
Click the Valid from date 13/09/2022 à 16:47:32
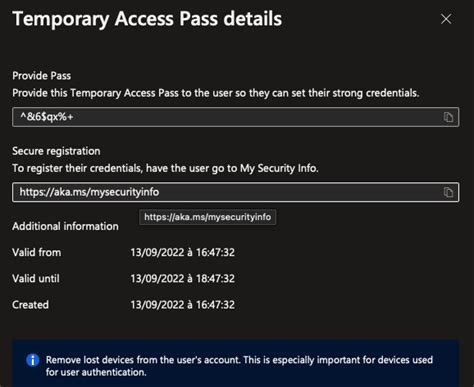pyautogui.click(x=182, y=252)
